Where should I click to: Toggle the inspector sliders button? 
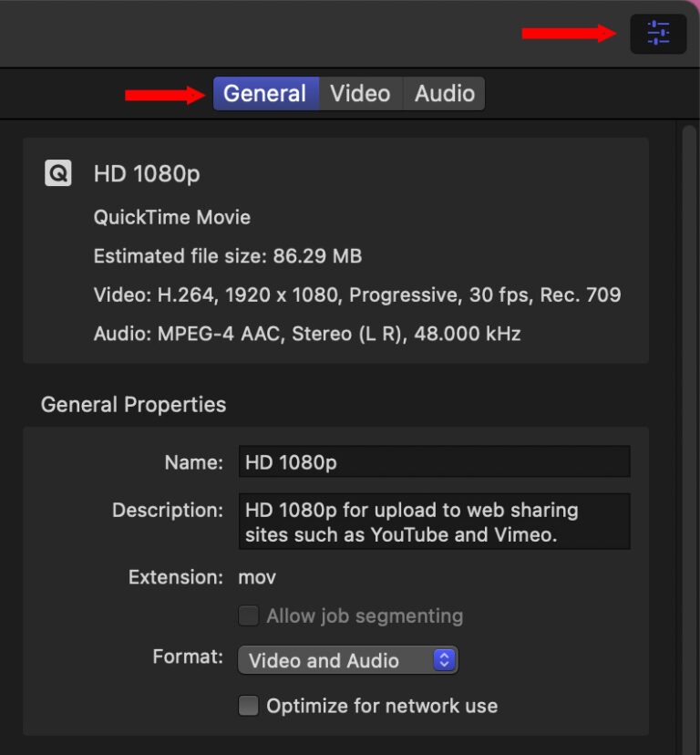(658, 34)
